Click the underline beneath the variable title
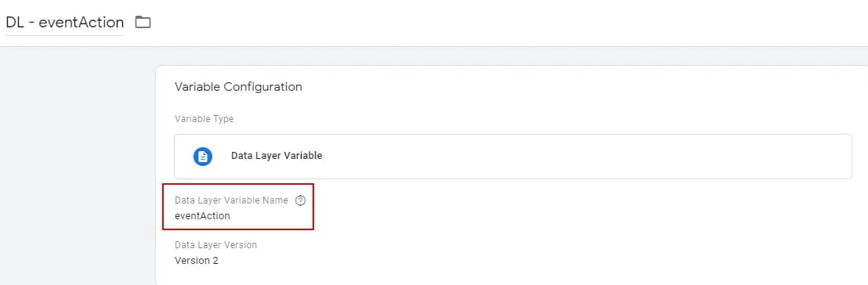This screenshot has width=868, height=285. tap(65, 35)
